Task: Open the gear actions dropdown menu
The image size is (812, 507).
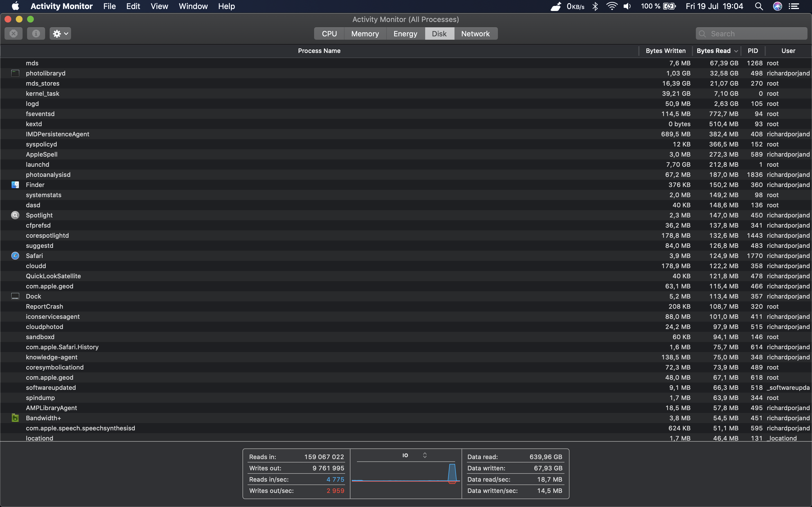Action: (x=60, y=34)
